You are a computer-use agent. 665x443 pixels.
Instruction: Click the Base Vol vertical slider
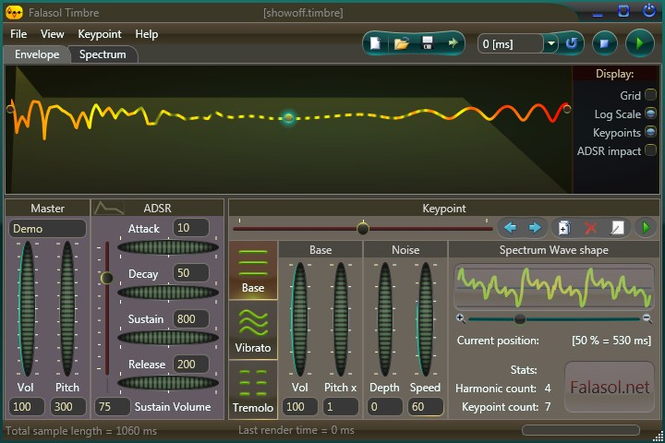point(300,319)
